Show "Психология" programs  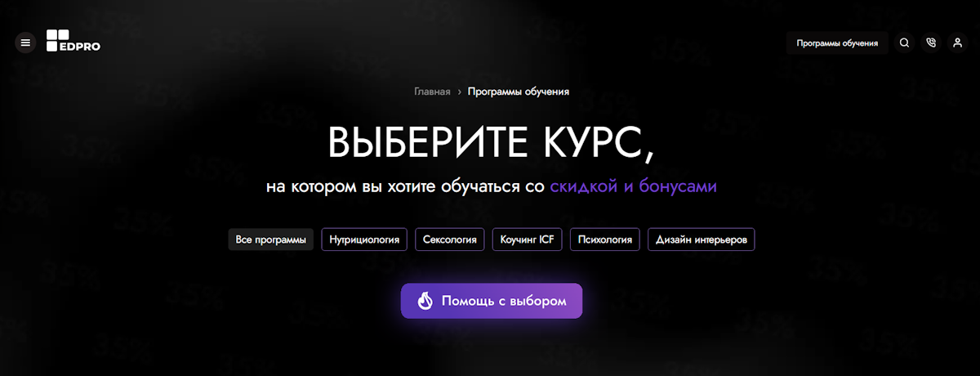coord(604,239)
